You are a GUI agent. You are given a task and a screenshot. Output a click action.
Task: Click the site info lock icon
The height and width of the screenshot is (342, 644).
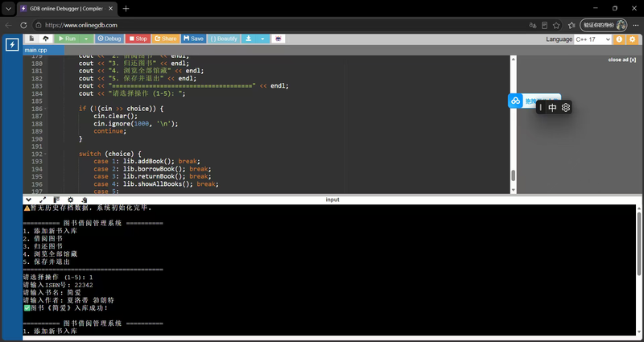tap(39, 25)
